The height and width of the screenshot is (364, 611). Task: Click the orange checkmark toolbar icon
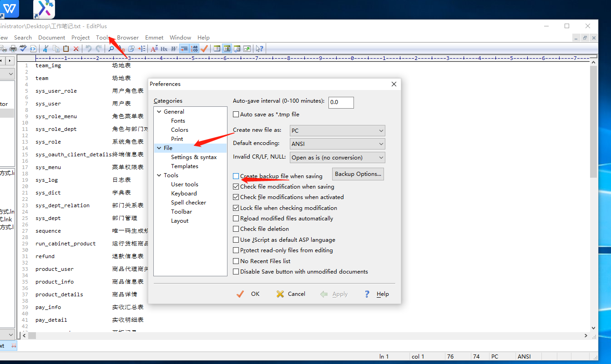click(x=204, y=49)
